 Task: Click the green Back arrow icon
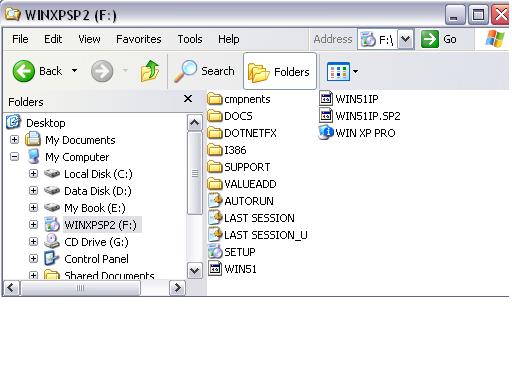23,71
